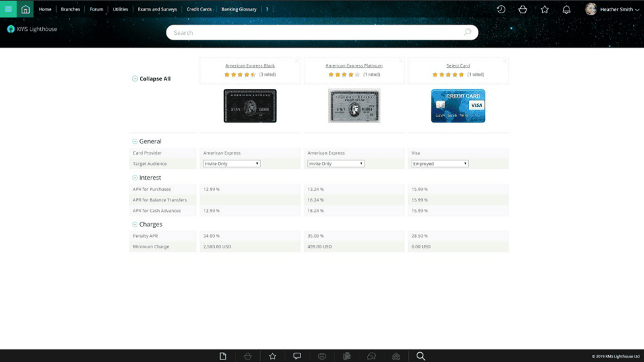Collapse the Interest section

[135, 178]
